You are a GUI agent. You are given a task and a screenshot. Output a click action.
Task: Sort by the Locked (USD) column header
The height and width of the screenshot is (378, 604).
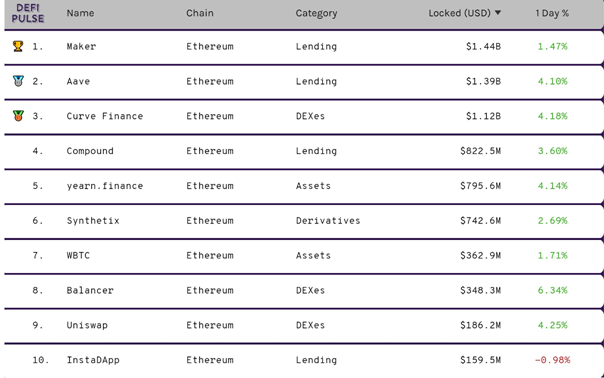(460, 13)
